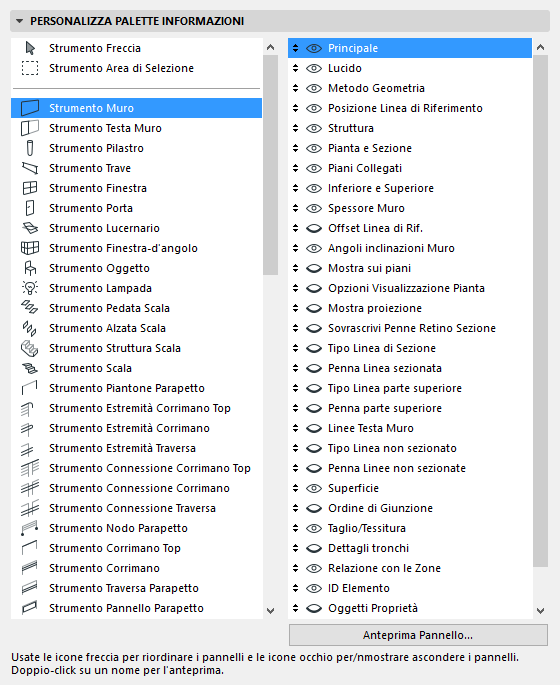Select the Strumento Freccia arrow icon

(x=30, y=48)
